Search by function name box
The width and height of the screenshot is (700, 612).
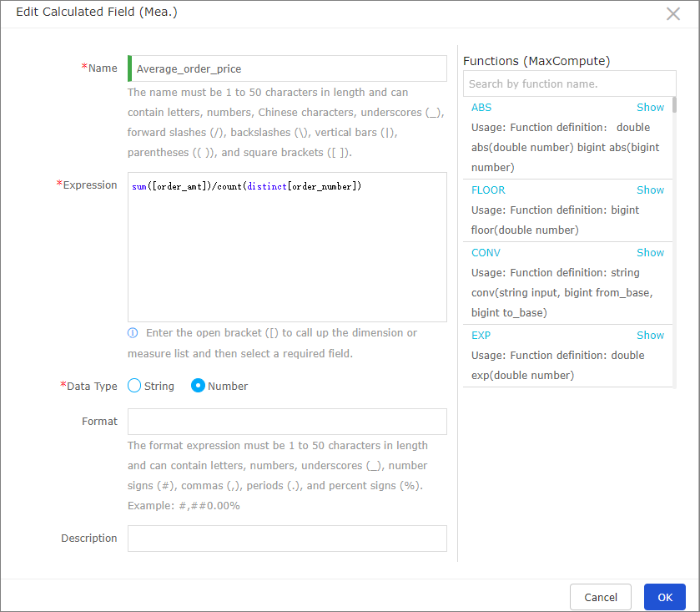point(569,83)
